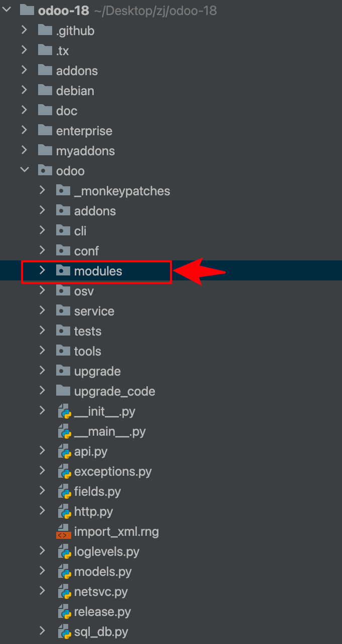342x644 pixels.
Task: Expand the modules folder chevron
Action: point(42,271)
